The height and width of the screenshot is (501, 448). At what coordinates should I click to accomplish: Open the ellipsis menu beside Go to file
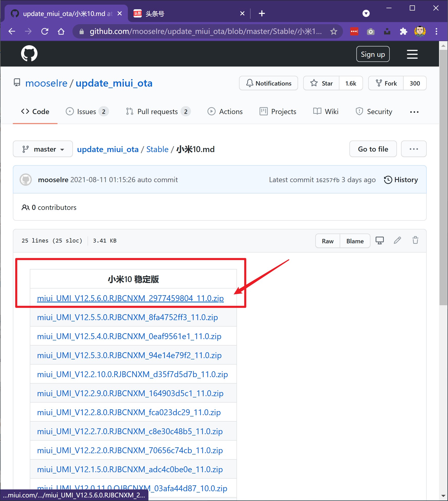click(x=414, y=149)
